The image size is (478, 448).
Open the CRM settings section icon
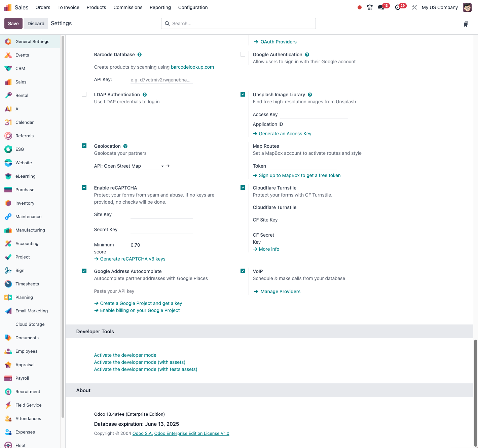pyautogui.click(x=8, y=68)
